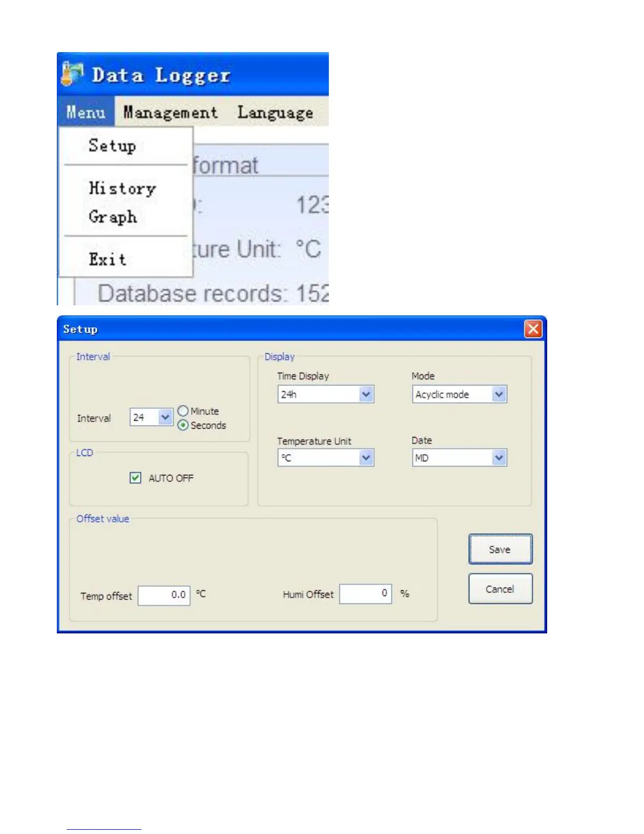Click the Humi Offset input field
644x834 pixels.
[366, 594]
